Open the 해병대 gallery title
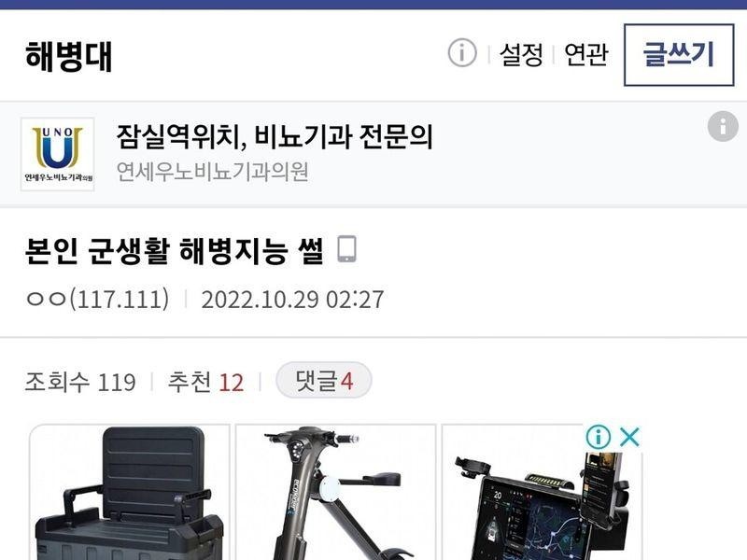The width and height of the screenshot is (747, 560). 68,56
